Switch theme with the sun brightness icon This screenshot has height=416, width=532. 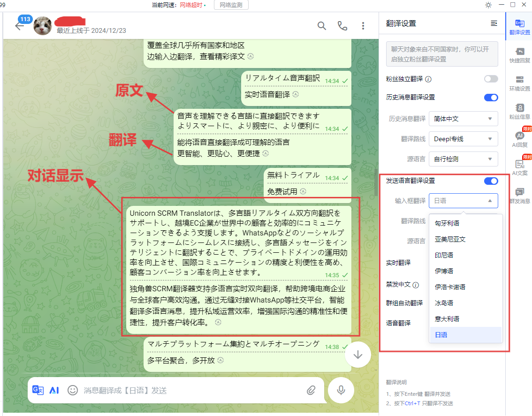pos(488,5)
